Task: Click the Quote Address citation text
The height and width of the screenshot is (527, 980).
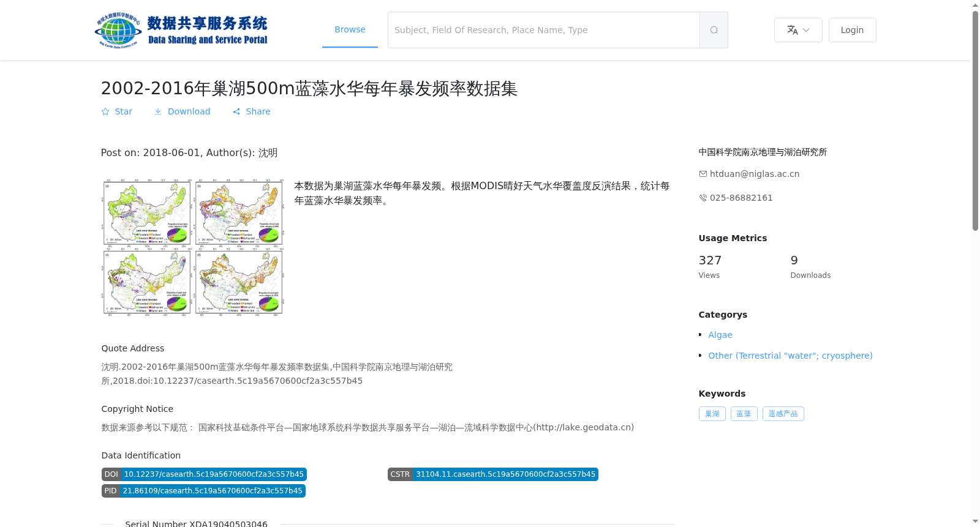Action: pyautogui.click(x=277, y=374)
